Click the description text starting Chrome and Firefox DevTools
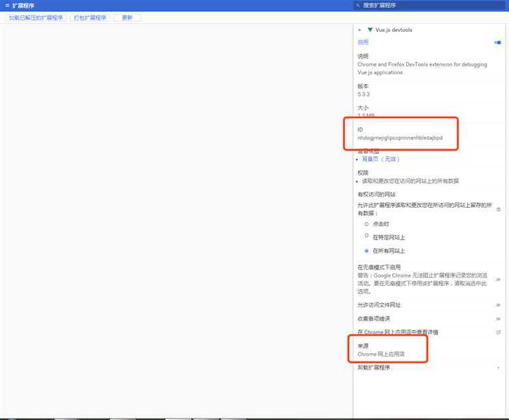Viewport: 509px width, 420px height. coord(422,68)
